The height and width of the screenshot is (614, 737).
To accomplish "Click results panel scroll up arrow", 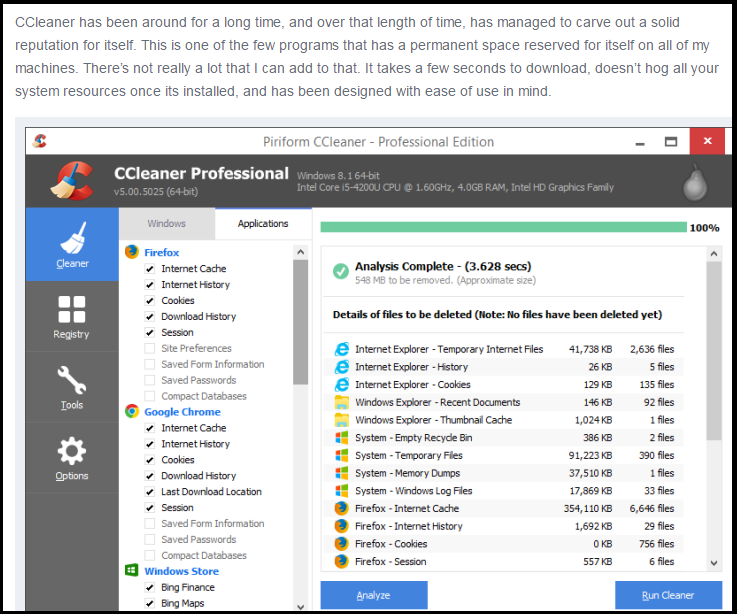I will pos(714,254).
